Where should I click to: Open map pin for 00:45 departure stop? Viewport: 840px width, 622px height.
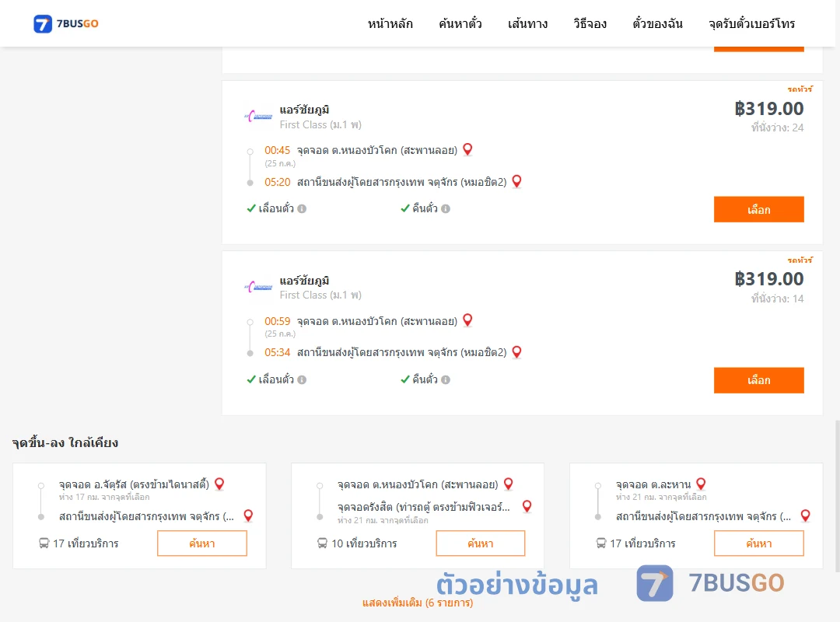pos(467,149)
